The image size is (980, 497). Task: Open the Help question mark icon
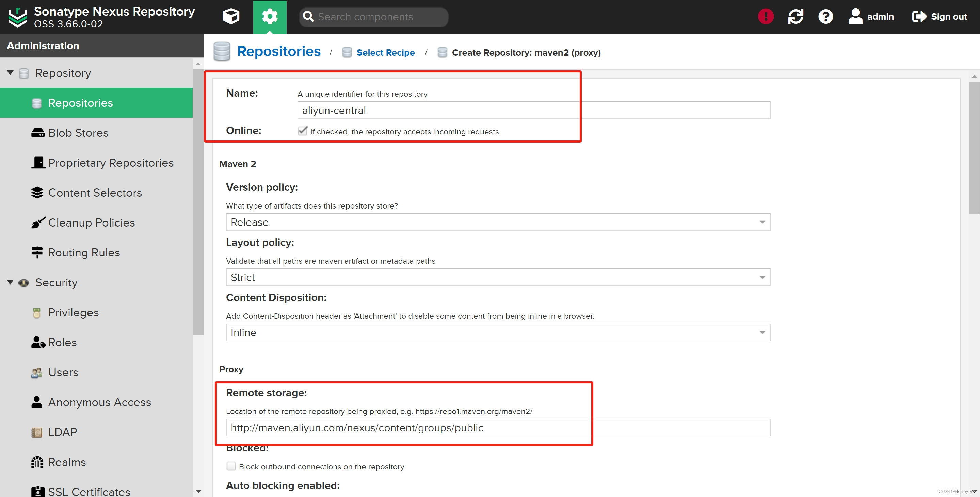coord(825,17)
